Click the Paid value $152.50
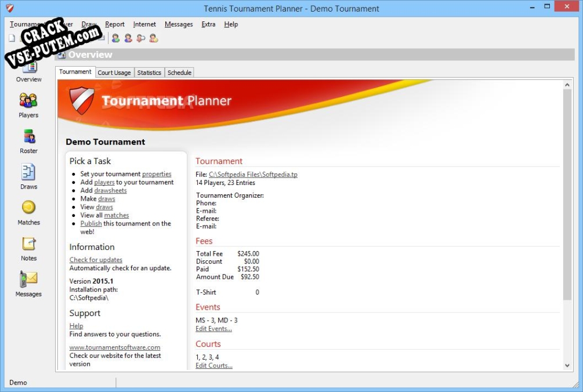Viewport: 583px width, 392px height. pos(248,269)
